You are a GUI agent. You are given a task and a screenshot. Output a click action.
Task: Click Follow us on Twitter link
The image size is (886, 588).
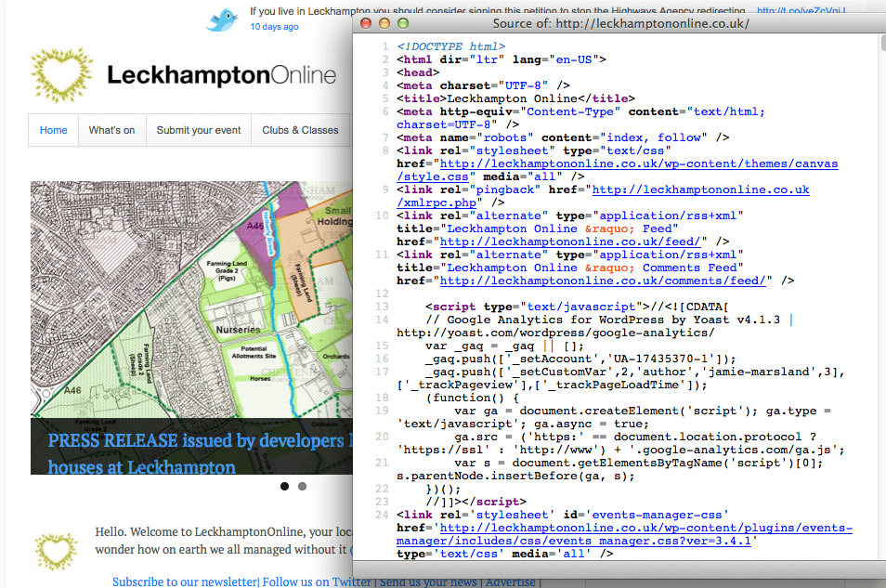(317, 581)
